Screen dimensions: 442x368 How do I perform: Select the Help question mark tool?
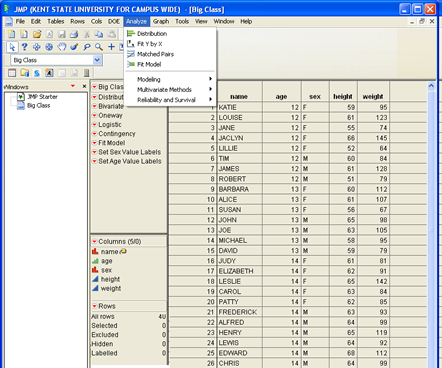(24, 47)
